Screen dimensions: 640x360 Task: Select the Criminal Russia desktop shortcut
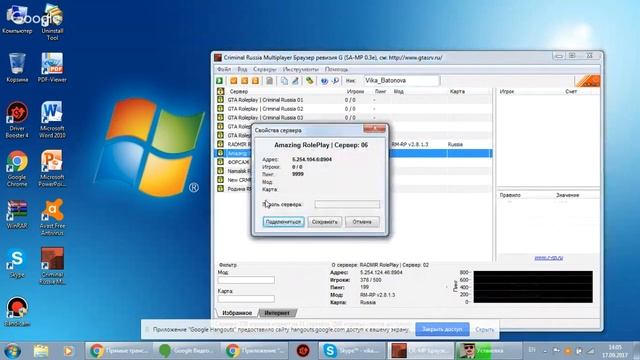click(52, 266)
